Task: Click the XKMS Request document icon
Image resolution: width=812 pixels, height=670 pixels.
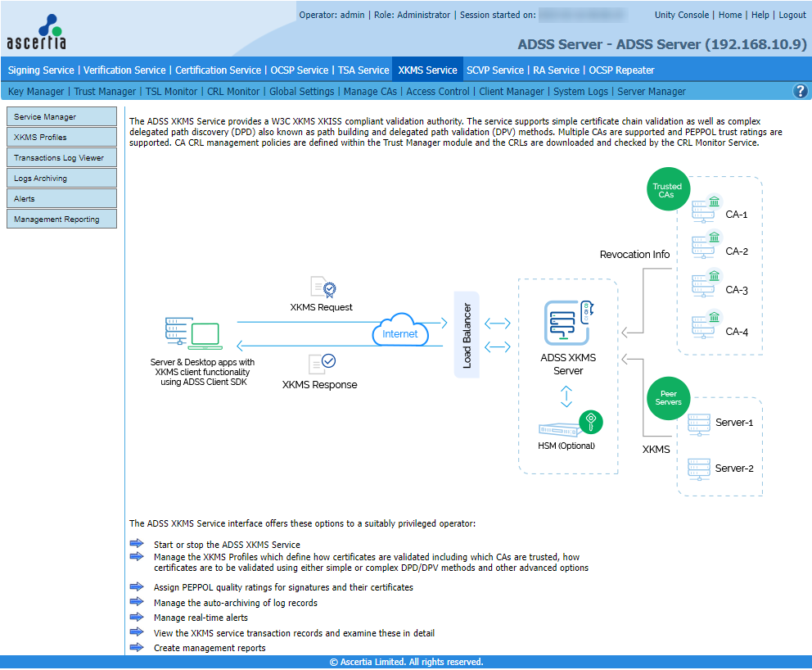Action: [x=323, y=288]
